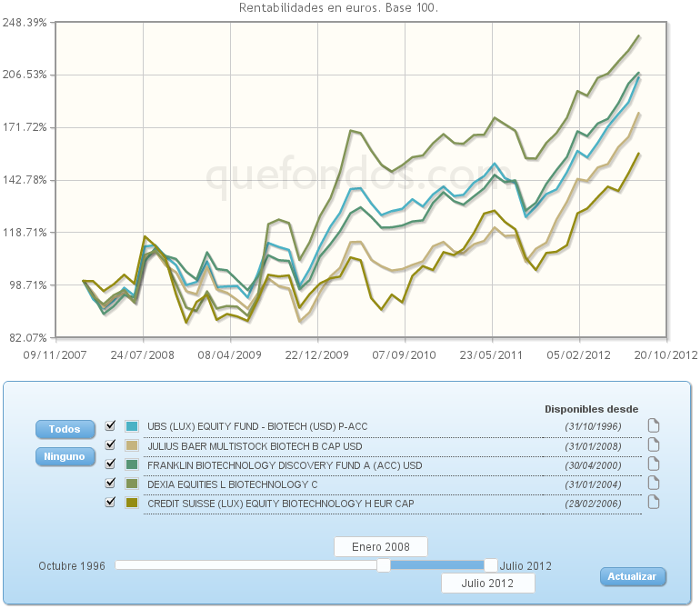This screenshot has width=700, height=608.
Task: Click the 206.53% y-axis label
Action: click(x=25, y=75)
